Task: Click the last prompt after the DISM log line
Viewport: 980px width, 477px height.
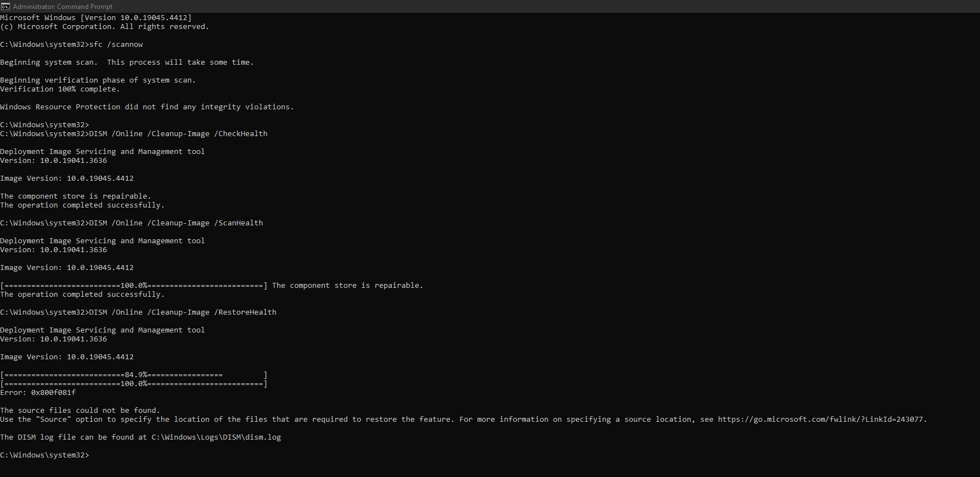Action: click(x=45, y=455)
